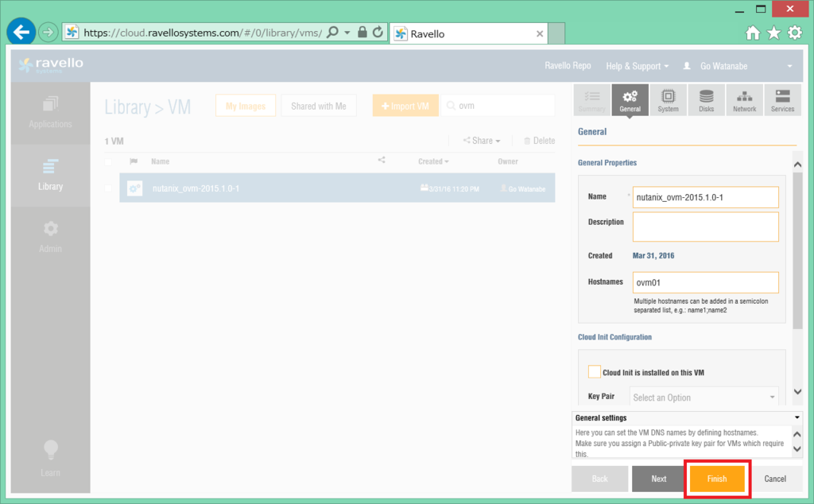814x504 pixels.
Task: Open the Go Watanabe account dropdown arrow
Action: coord(789,67)
